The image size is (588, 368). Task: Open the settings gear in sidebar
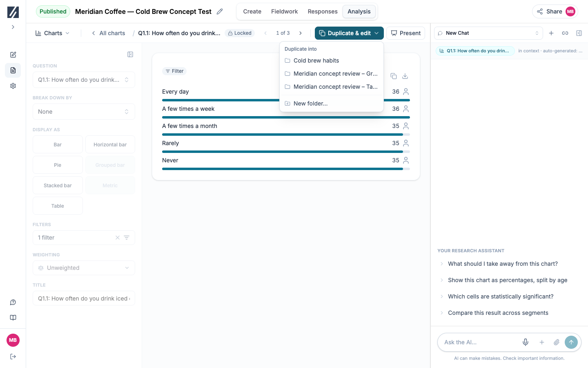13,86
